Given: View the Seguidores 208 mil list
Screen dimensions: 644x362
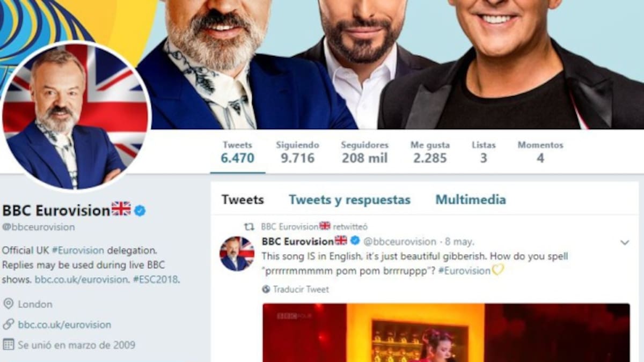Looking at the screenshot, I should click(x=364, y=152).
